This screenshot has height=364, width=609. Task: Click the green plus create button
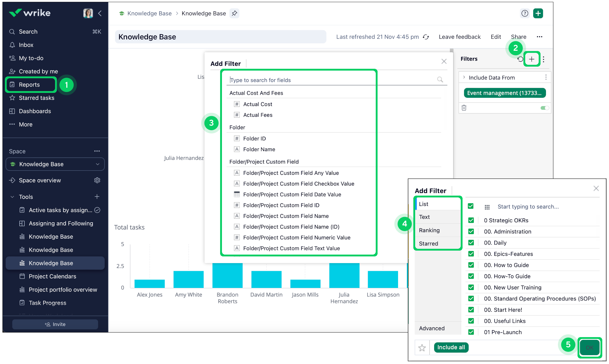click(538, 13)
